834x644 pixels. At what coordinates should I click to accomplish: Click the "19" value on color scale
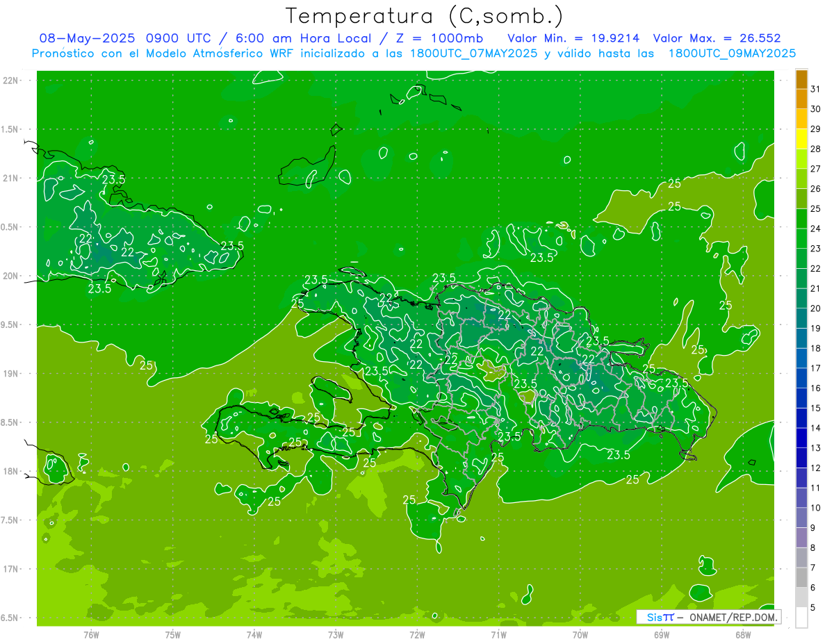coord(816,329)
